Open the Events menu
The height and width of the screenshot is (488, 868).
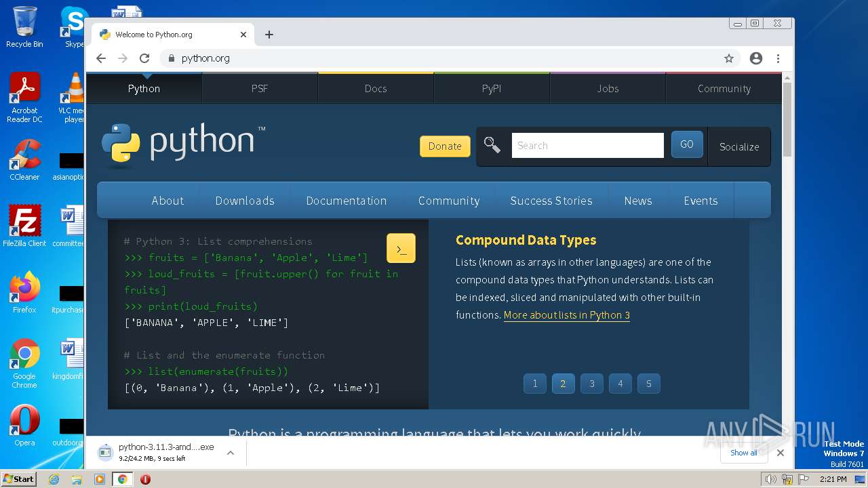click(701, 201)
